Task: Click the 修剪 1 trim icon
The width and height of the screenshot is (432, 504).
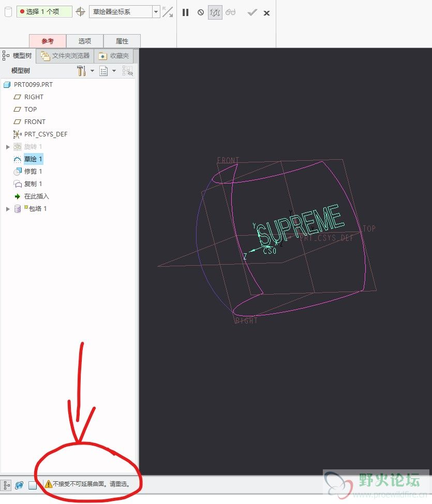Action: pyautogui.click(x=18, y=171)
